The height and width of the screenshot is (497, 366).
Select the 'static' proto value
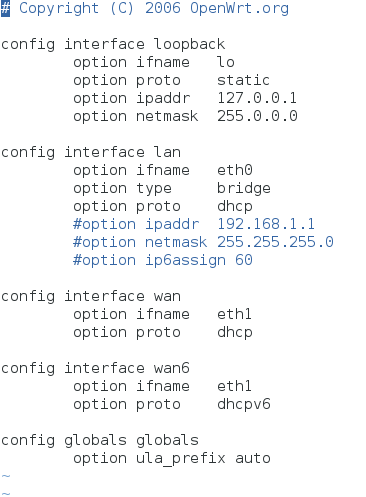pyautogui.click(x=243, y=80)
